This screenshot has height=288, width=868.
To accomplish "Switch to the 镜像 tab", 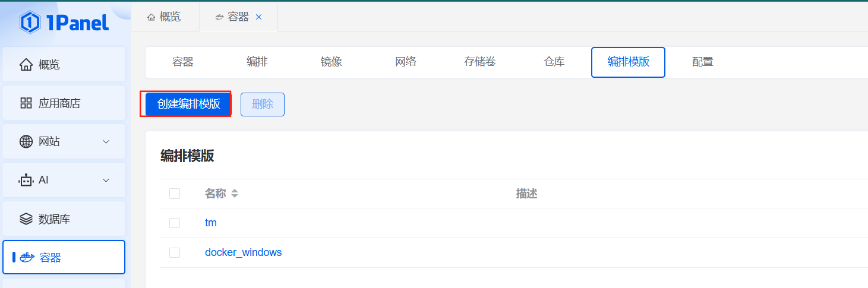I will click(x=332, y=62).
